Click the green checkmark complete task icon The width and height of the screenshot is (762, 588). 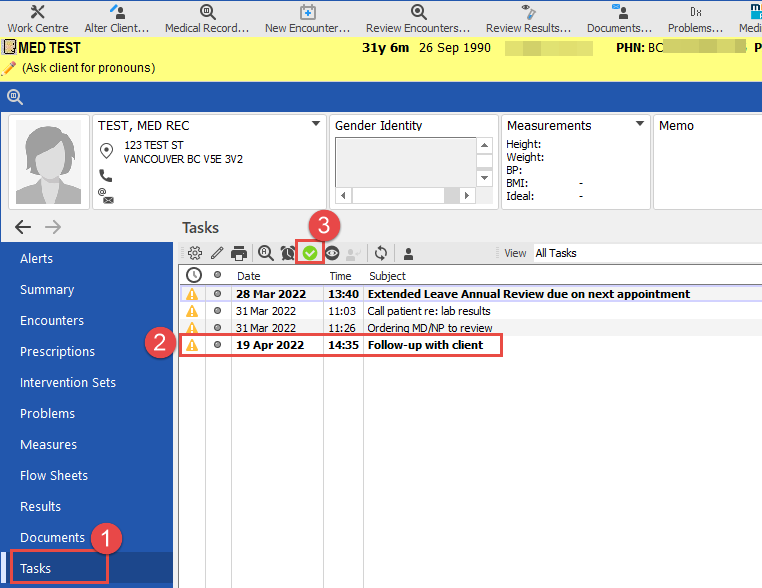[310, 253]
